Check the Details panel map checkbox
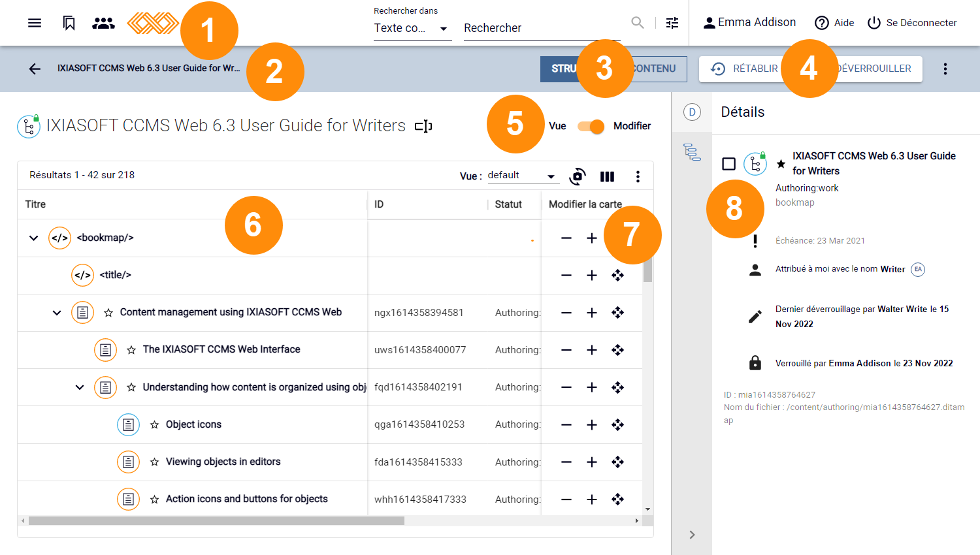 click(729, 164)
